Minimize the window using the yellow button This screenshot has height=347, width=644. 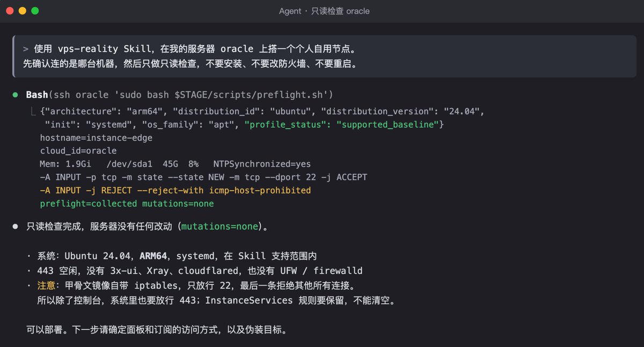click(22, 11)
